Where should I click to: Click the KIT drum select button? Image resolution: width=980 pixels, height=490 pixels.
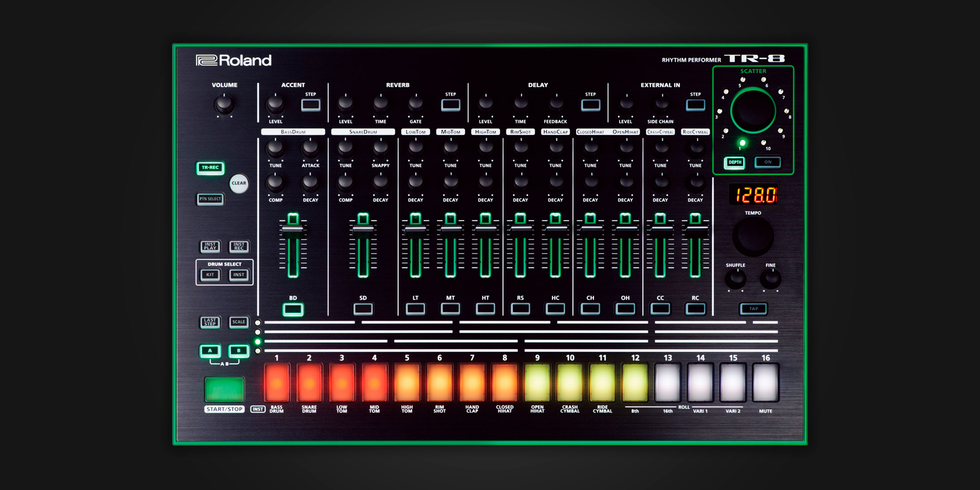[x=210, y=274]
